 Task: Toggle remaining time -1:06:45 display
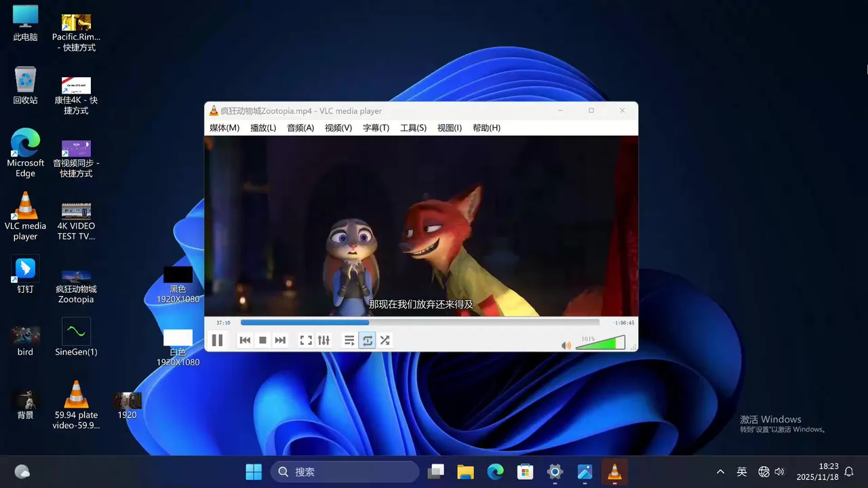tap(623, 323)
